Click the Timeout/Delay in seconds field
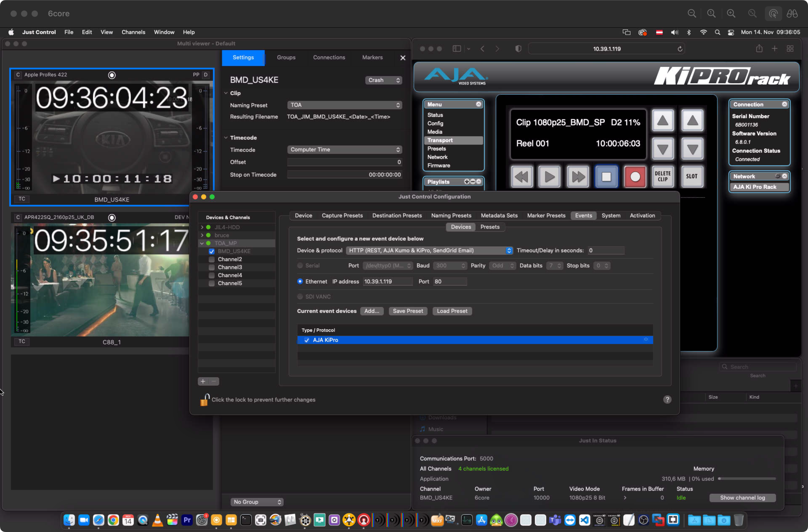Viewport: 808px width, 532px height. tap(606, 250)
